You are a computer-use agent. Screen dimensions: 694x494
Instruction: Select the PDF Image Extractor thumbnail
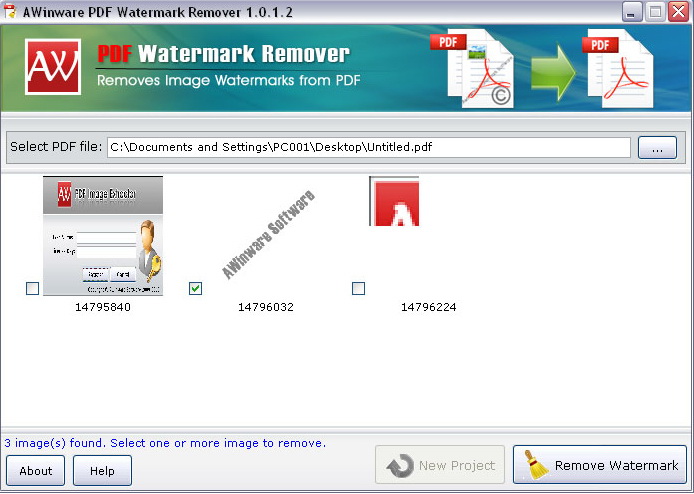pyautogui.click(x=103, y=236)
